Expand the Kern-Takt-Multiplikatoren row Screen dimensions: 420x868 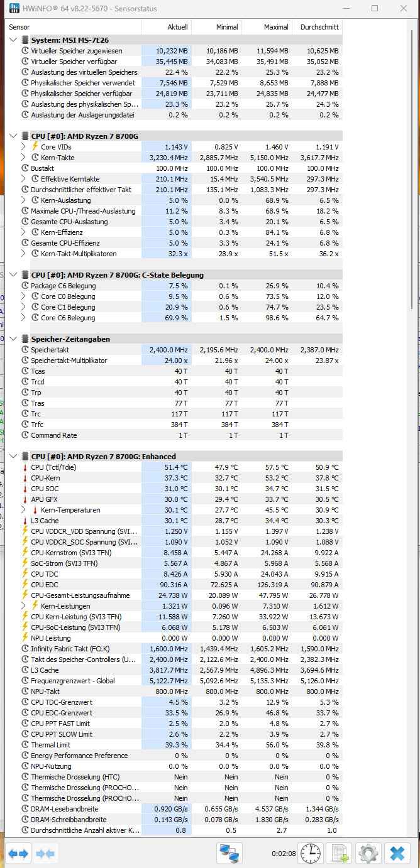[x=25, y=254]
